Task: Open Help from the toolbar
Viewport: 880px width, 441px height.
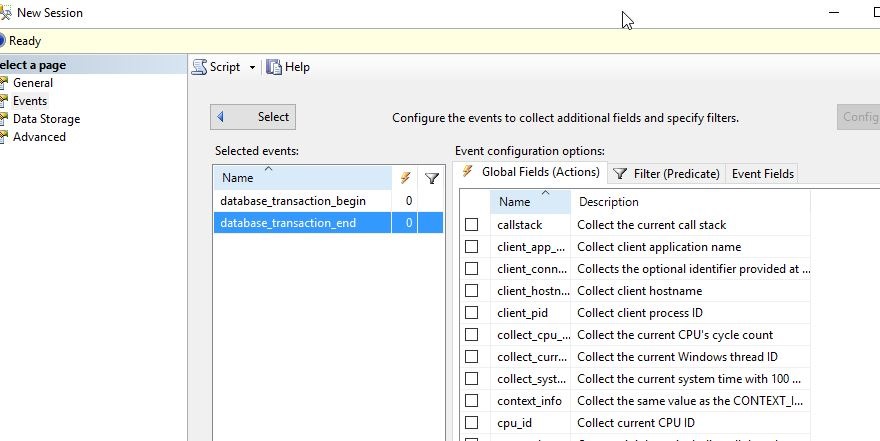Action: [x=288, y=67]
